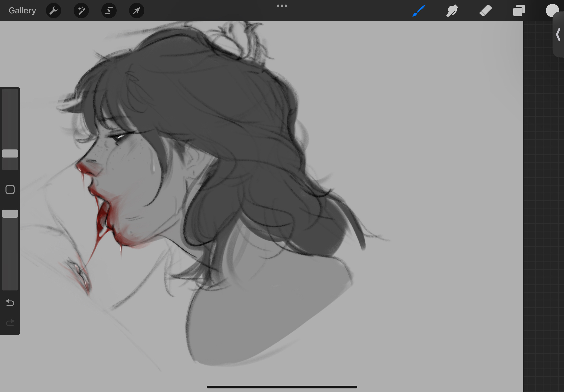The width and height of the screenshot is (564, 392).
Task: Open the Actions wrench menu
Action: pyautogui.click(x=53, y=11)
